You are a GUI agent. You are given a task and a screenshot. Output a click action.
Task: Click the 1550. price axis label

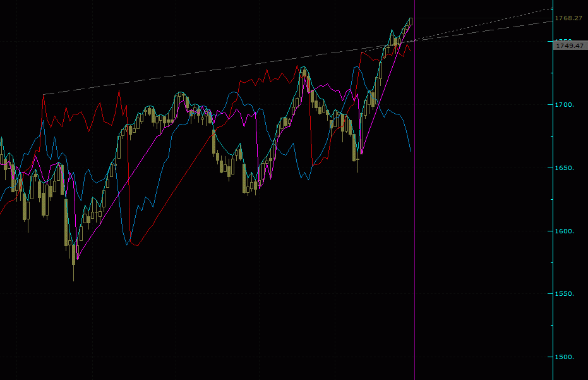pos(565,293)
